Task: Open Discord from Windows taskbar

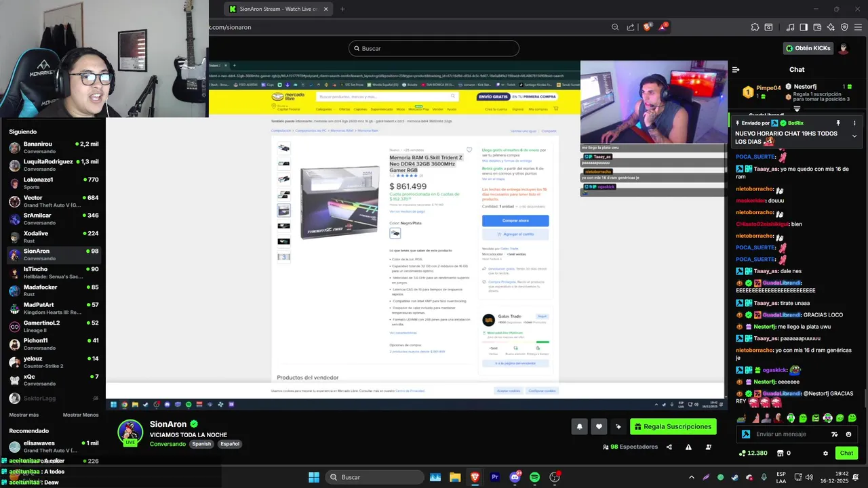Action: 515,477
